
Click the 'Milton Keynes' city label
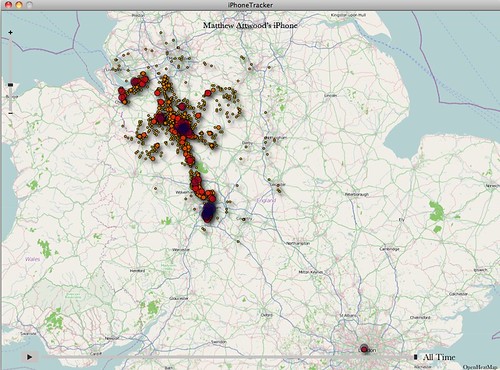311,272
